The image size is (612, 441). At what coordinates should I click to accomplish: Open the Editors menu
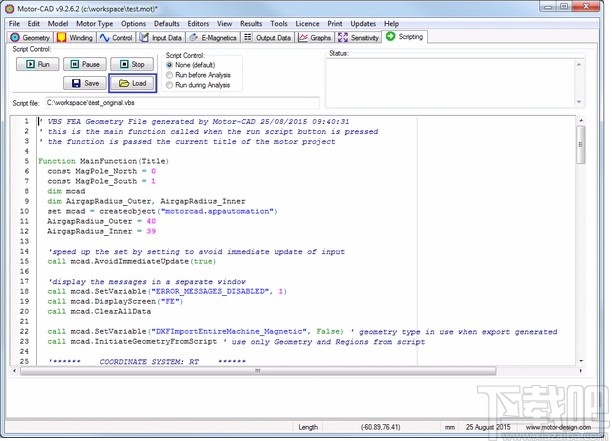[x=198, y=24]
